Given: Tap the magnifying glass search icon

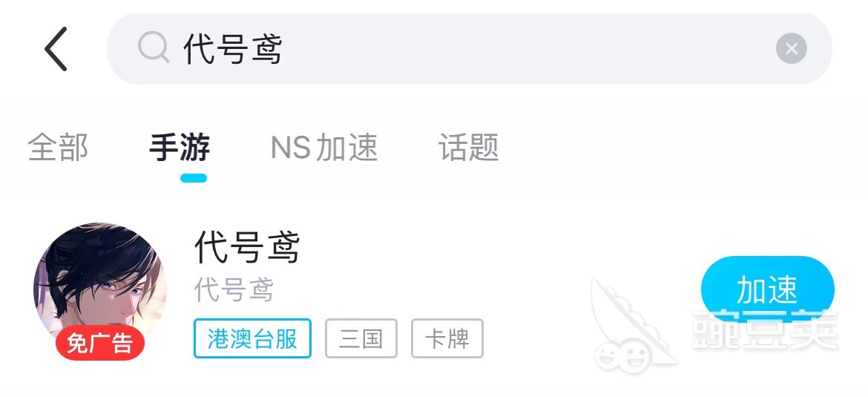Looking at the screenshot, I should 154,47.
